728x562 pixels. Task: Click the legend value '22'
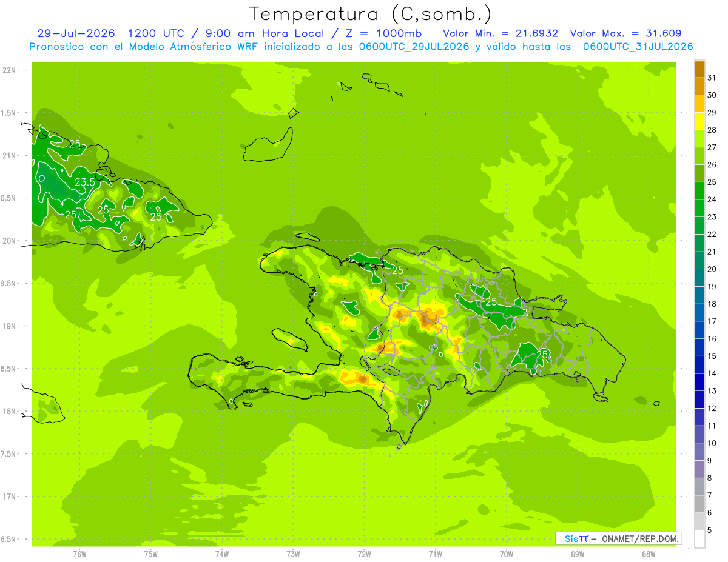click(x=712, y=234)
